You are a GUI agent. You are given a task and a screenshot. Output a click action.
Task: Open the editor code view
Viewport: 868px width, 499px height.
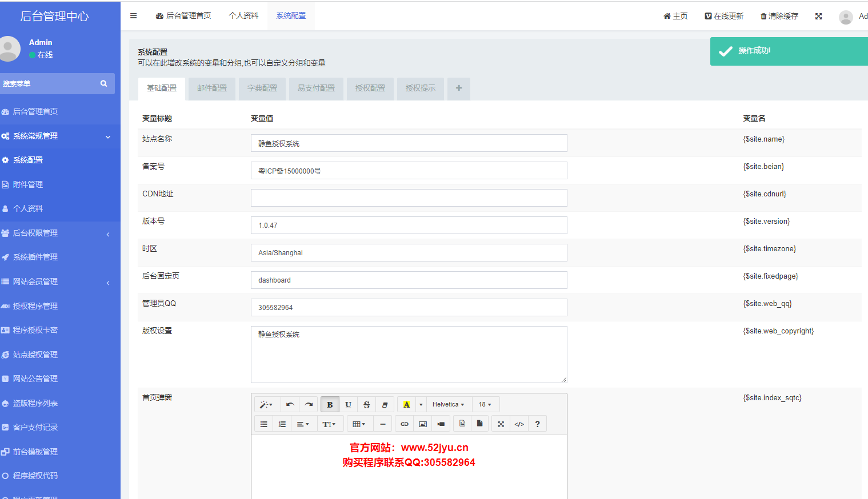[519, 424]
